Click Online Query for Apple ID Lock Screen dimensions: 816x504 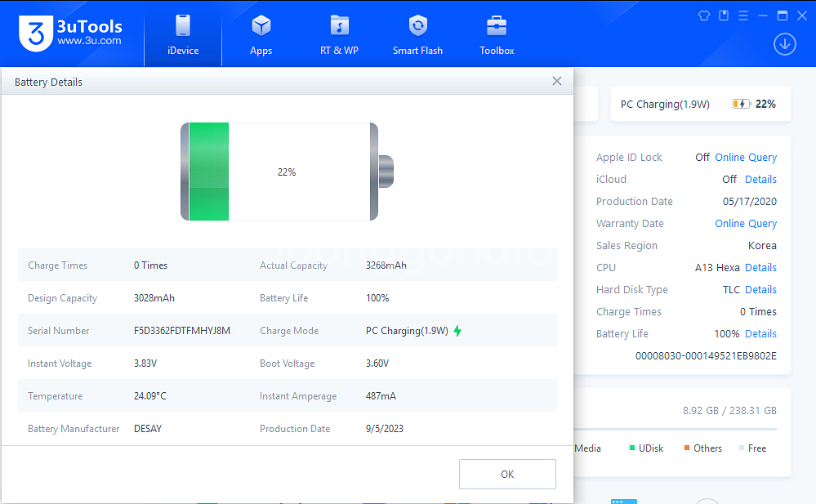click(746, 158)
